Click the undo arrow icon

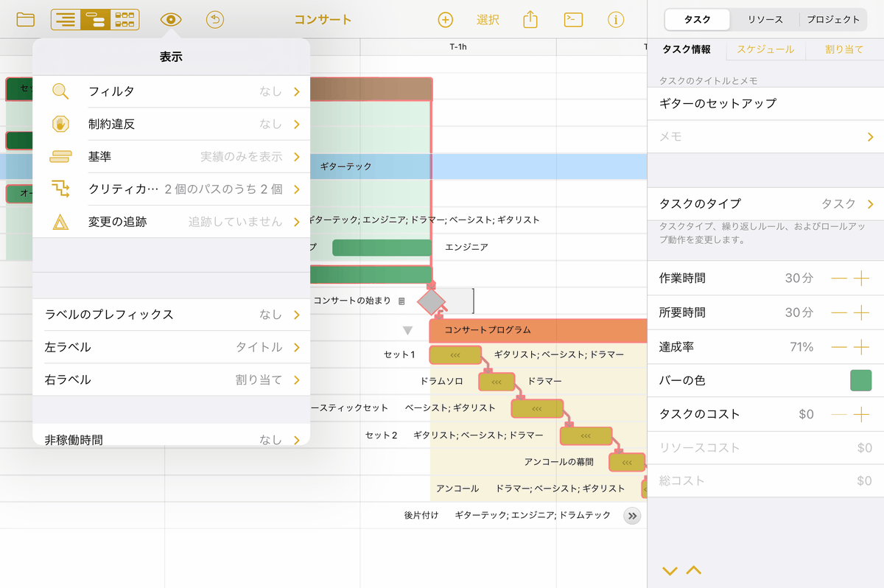(x=214, y=20)
